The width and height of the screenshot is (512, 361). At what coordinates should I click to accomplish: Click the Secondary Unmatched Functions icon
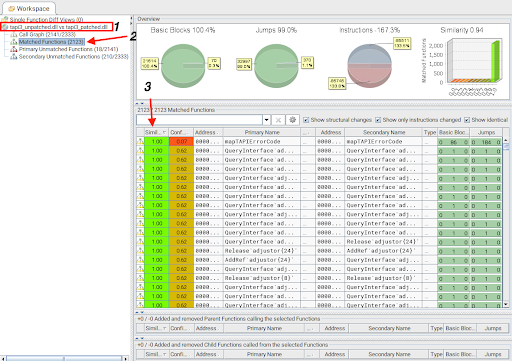click(x=14, y=57)
